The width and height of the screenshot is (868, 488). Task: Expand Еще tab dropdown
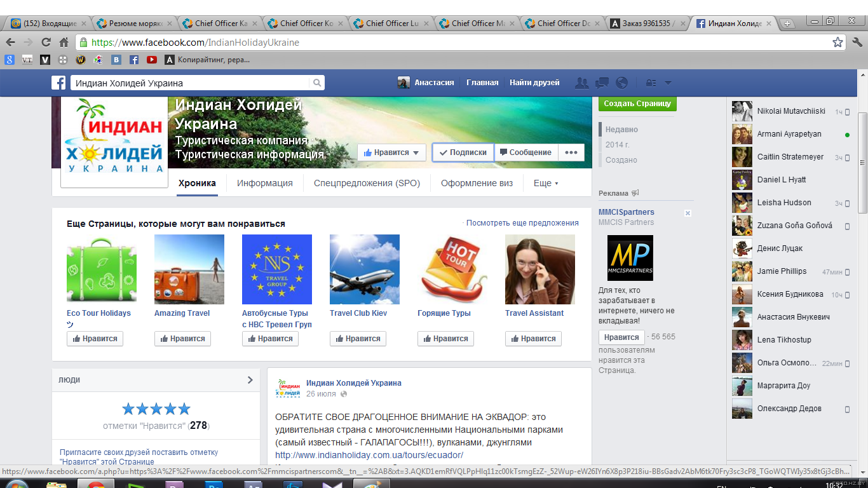(x=546, y=183)
